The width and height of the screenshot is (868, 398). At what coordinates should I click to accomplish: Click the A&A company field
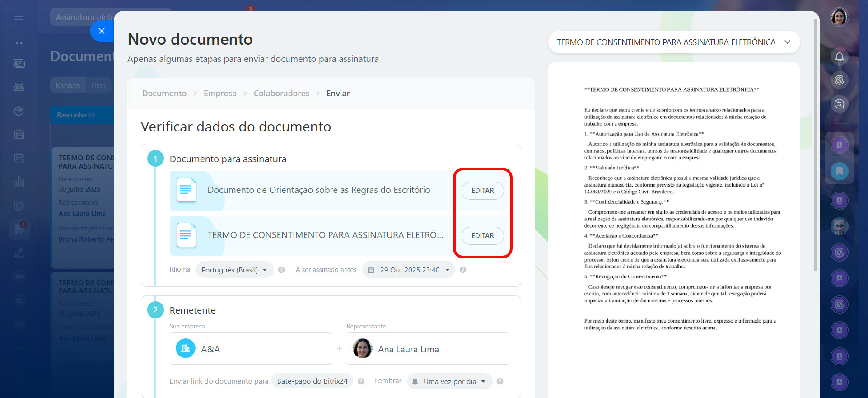tap(251, 349)
